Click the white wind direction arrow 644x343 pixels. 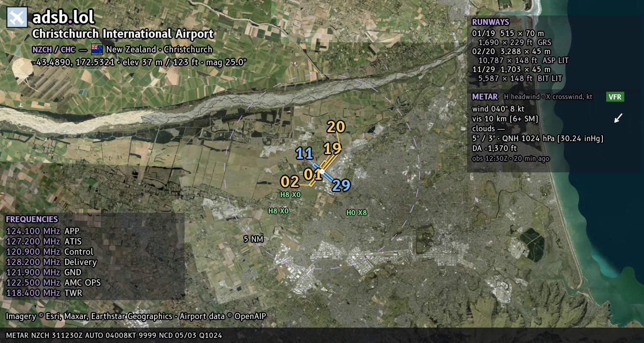coord(618,118)
